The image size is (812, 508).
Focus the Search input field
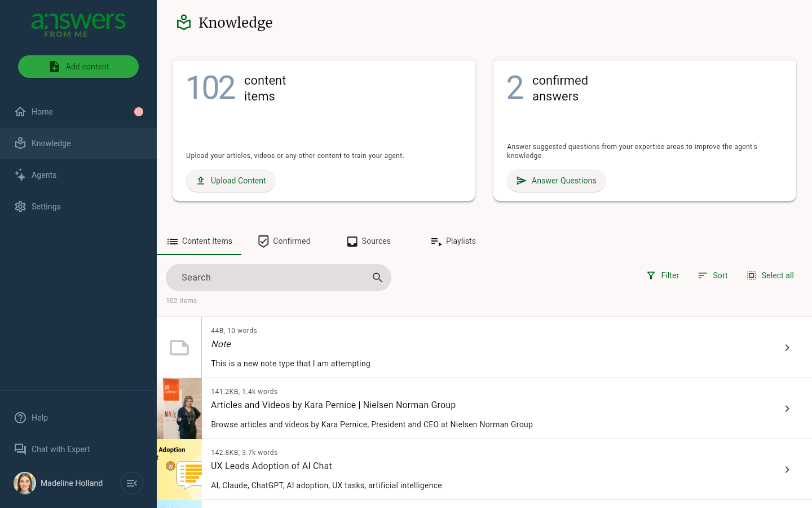(x=279, y=278)
